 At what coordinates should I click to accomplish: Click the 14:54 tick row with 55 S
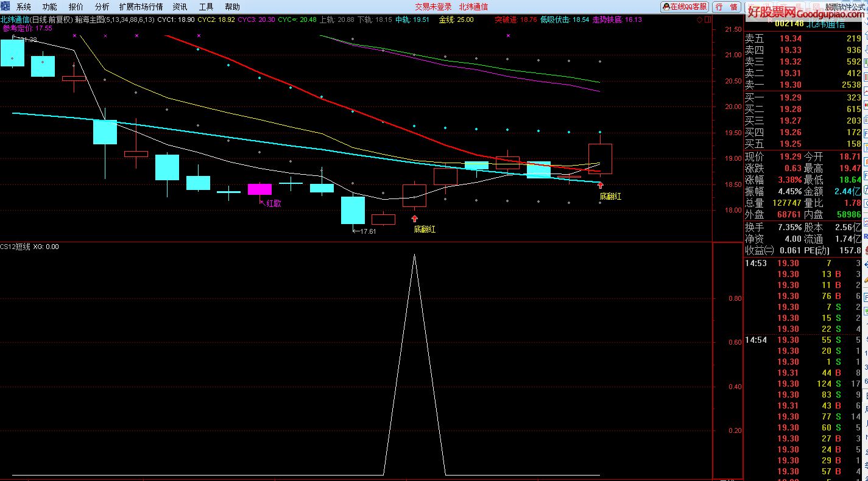(x=803, y=340)
